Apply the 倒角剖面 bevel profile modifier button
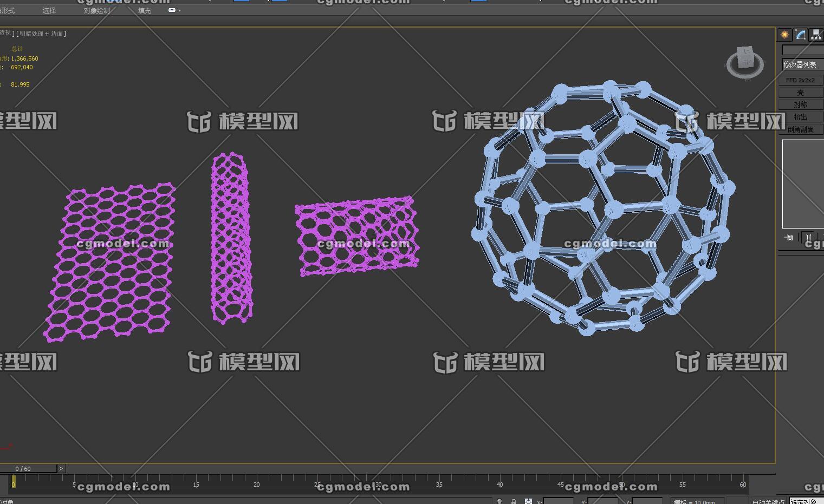 pos(801,129)
